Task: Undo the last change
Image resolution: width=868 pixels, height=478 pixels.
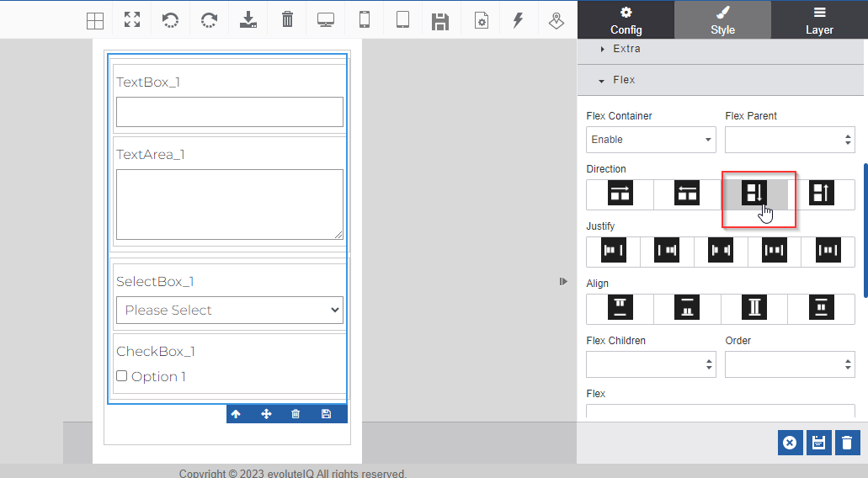Action: click(171, 20)
